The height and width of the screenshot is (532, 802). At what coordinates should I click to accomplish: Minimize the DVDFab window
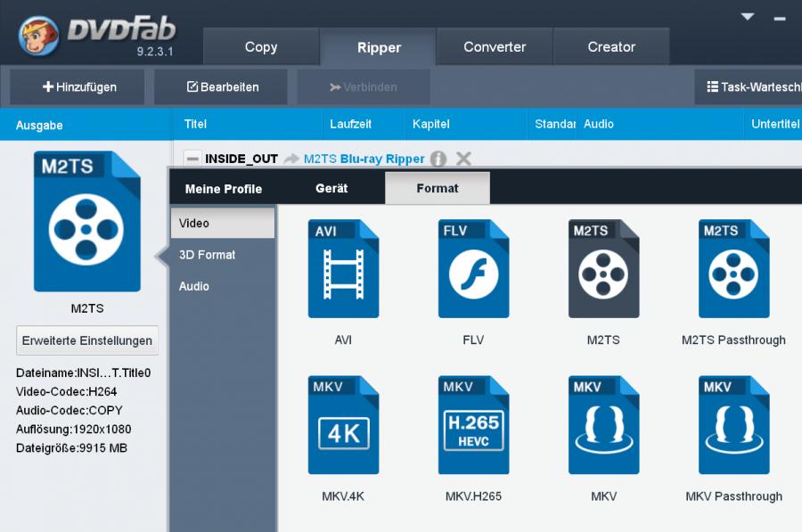(780, 19)
